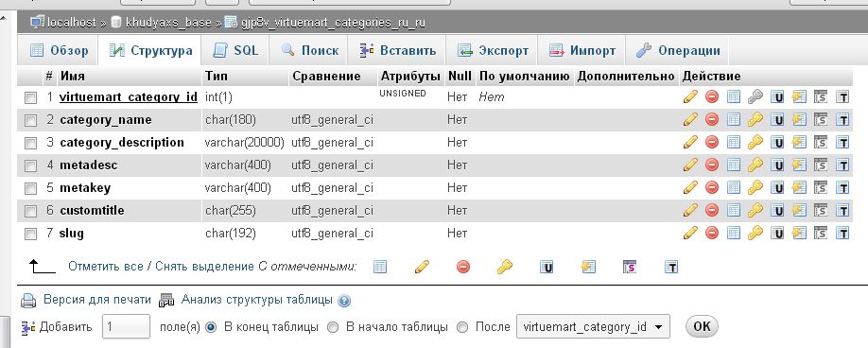Viewport: 868px width, 348px height.
Task: Check the metakey row checkbox
Action: pos(30,189)
